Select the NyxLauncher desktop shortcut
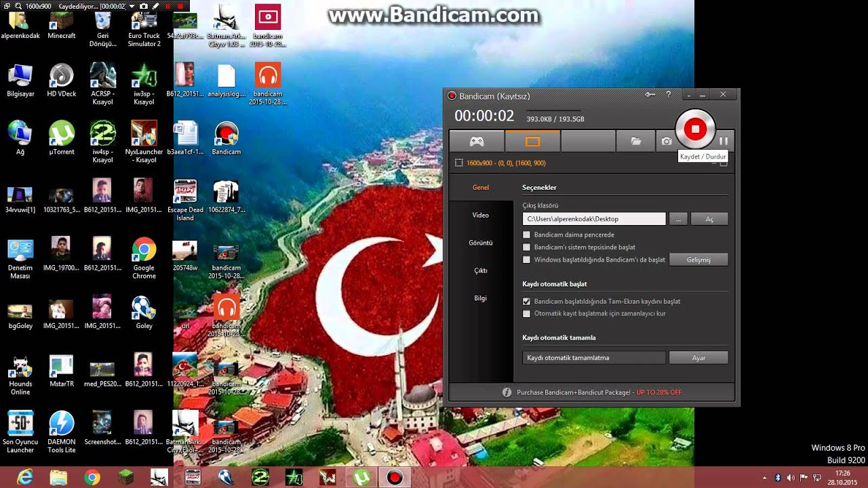This screenshot has width=868, height=488. (144, 142)
